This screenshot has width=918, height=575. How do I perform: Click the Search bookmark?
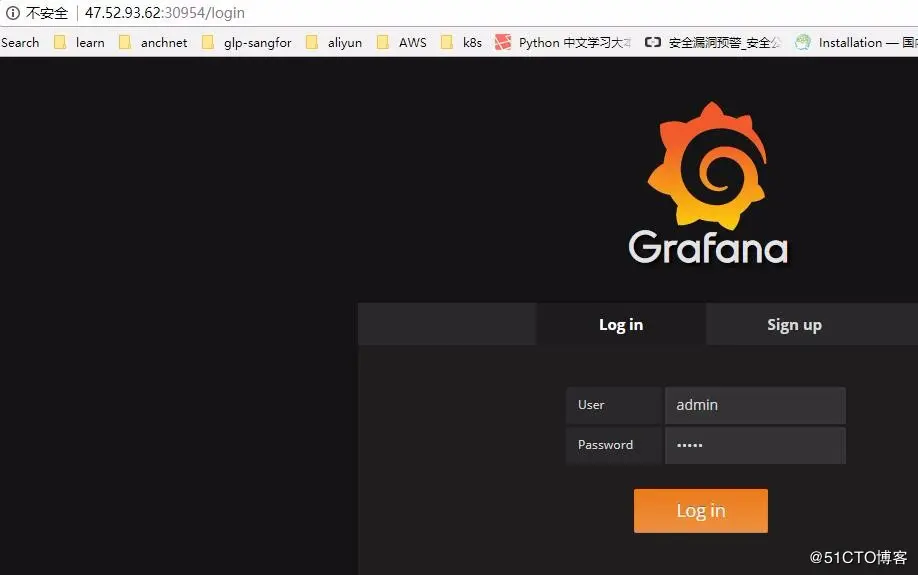[x=20, y=42]
